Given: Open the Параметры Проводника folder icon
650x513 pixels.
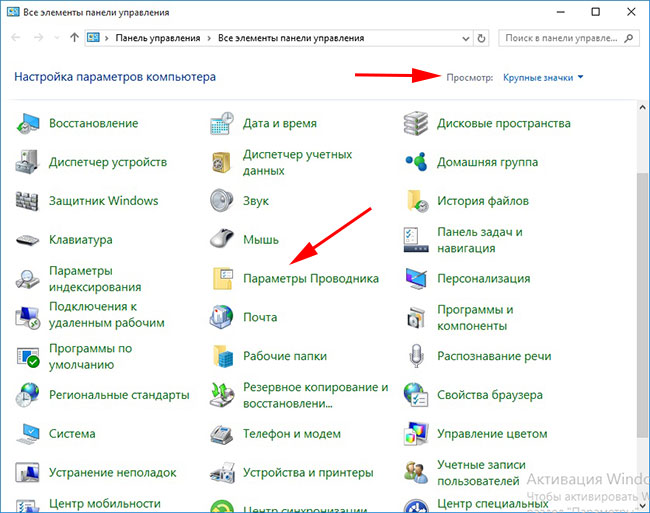Looking at the screenshot, I should 222,279.
